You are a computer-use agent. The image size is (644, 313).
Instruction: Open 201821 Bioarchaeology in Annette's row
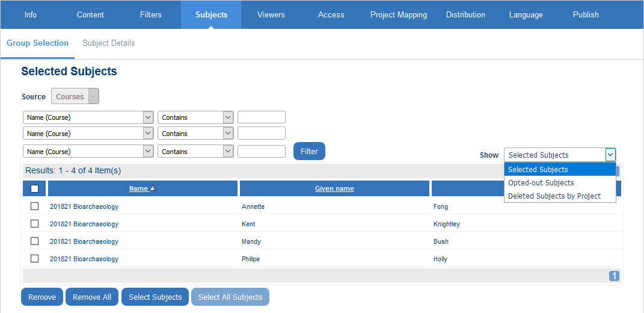(x=84, y=206)
